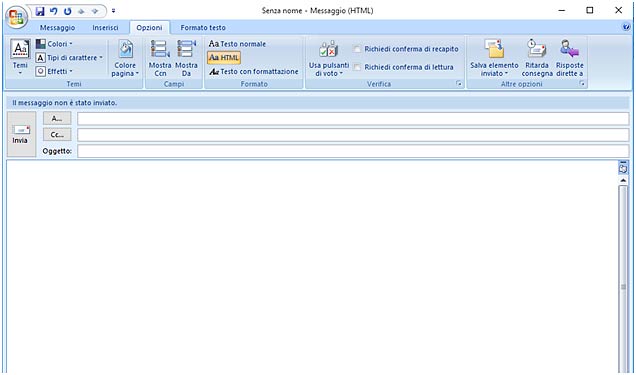Save the message using floppy icon
Viewport: 636px width, 375px height.
coord(40,11)
